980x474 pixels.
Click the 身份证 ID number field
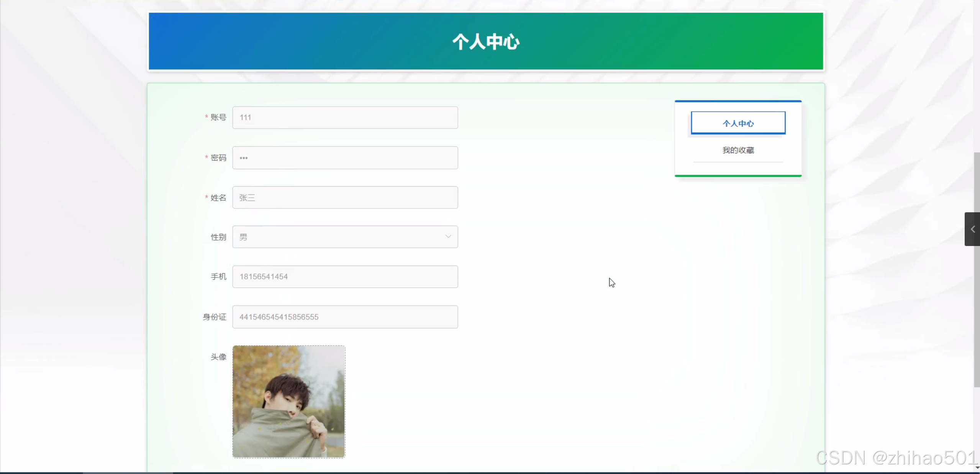(x=345, y=317)
